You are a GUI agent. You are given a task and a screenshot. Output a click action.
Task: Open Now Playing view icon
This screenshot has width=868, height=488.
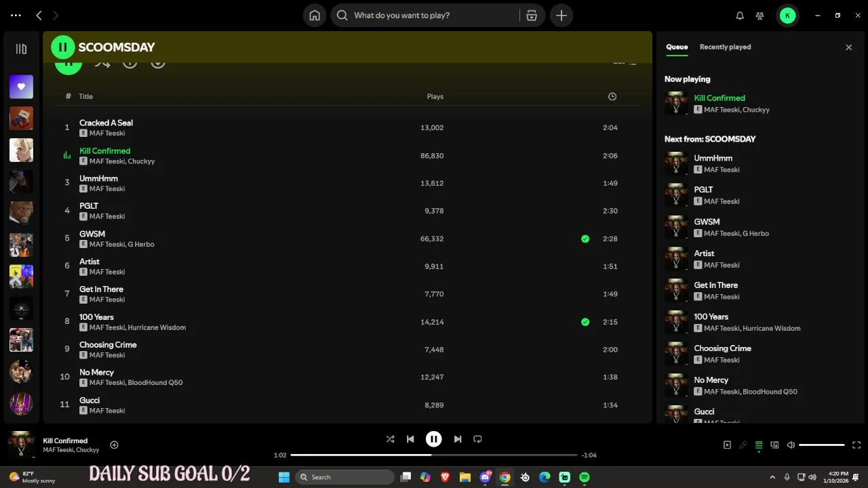coord(727,445)
